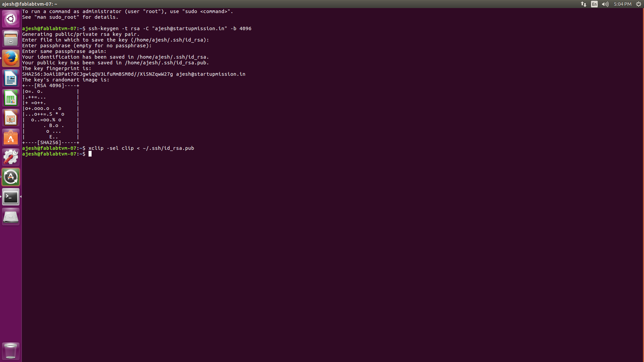Click the network arrows indicator

[583, 4]
